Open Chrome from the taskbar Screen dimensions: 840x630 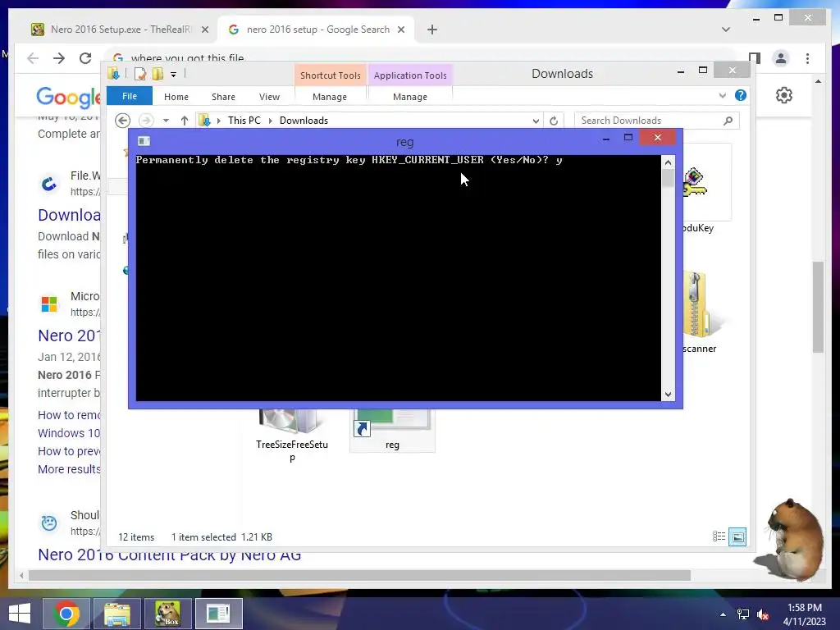pos(66,614)
